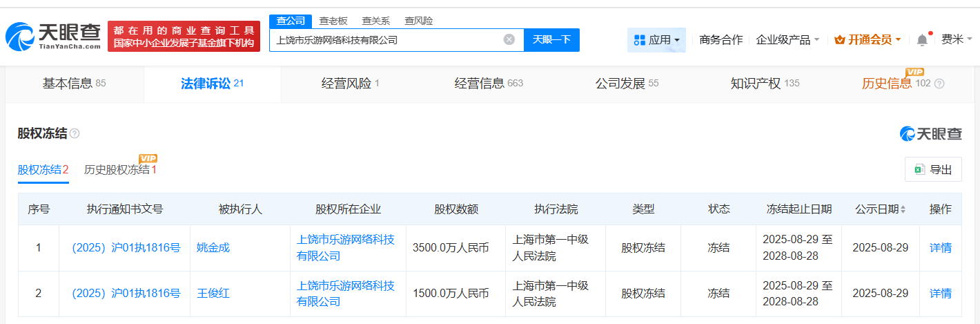Open the 开通会员 membership dropdown
The height and width of the screenshot is (324, 980).
click(868, 40)
